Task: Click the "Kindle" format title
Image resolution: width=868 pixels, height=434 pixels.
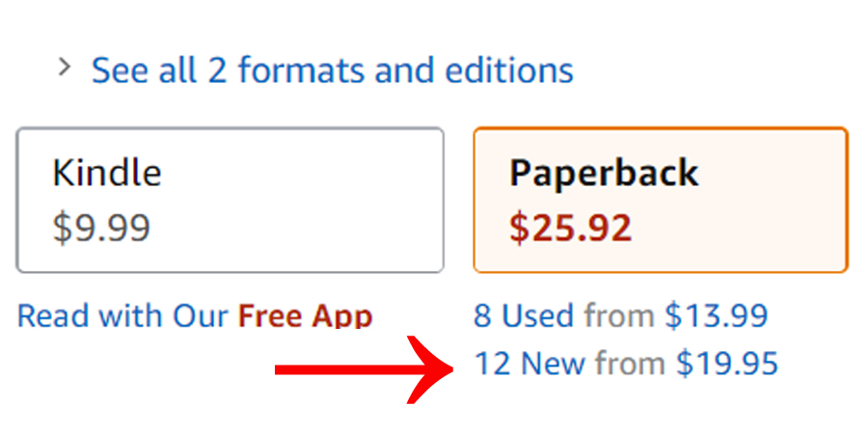Action: [x=107, y=173]
